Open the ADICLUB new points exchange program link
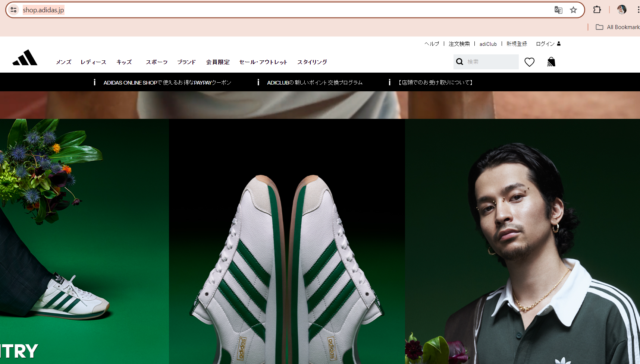This screenshot has height=364, width=640. pyautogui.click(x=315, y=82)
